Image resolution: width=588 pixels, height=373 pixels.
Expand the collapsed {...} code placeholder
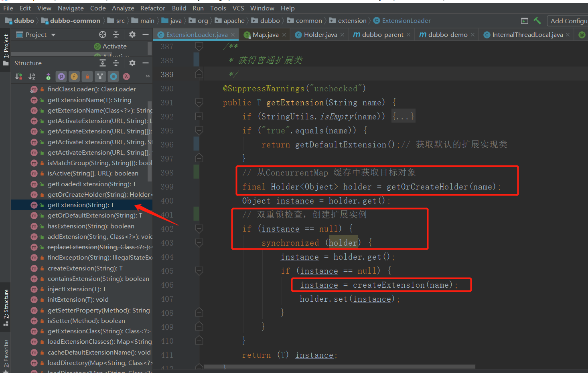(x=403, y=117)
